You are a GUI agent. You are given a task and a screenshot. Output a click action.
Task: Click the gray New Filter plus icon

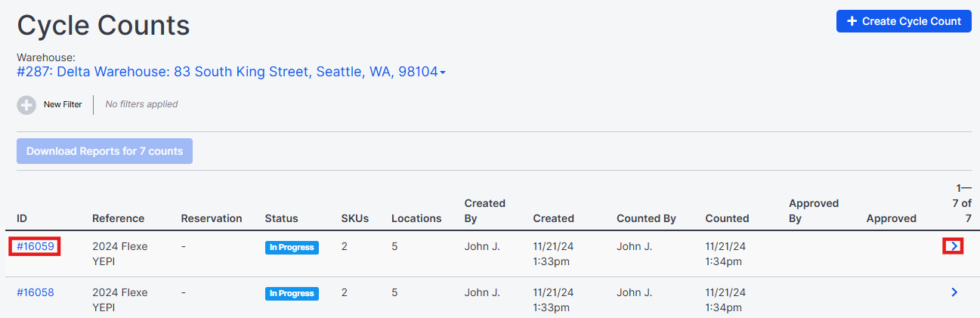click(26, 105)
